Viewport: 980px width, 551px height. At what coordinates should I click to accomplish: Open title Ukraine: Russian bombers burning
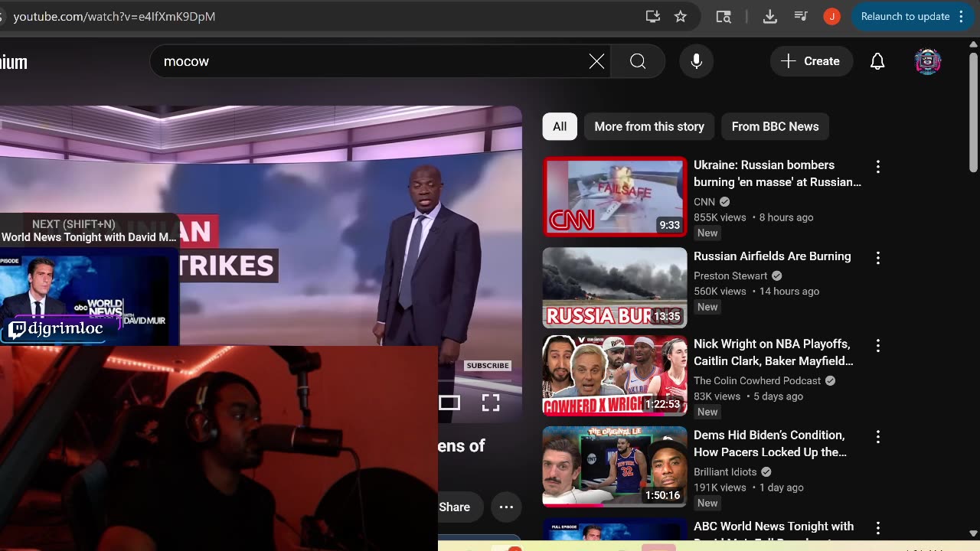tap(777, 174)
